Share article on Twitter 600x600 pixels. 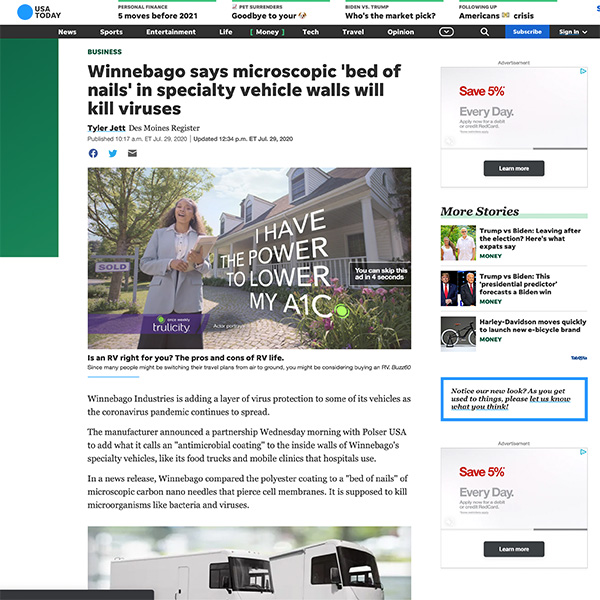click(x=112, y=153)
